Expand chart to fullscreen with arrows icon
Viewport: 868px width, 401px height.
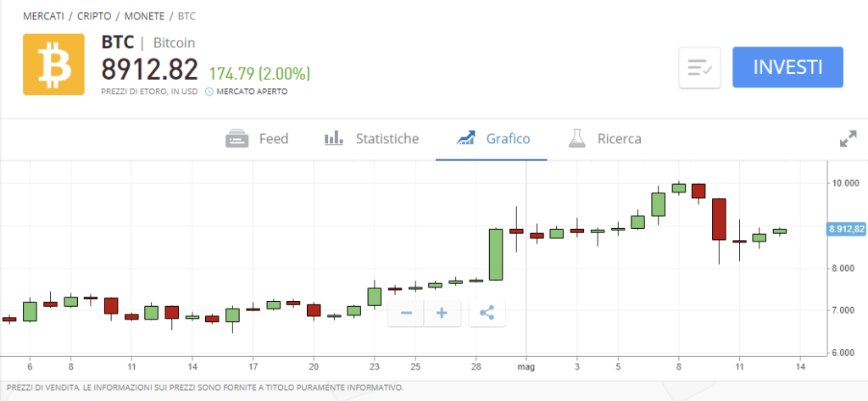[x=848, y=138]
